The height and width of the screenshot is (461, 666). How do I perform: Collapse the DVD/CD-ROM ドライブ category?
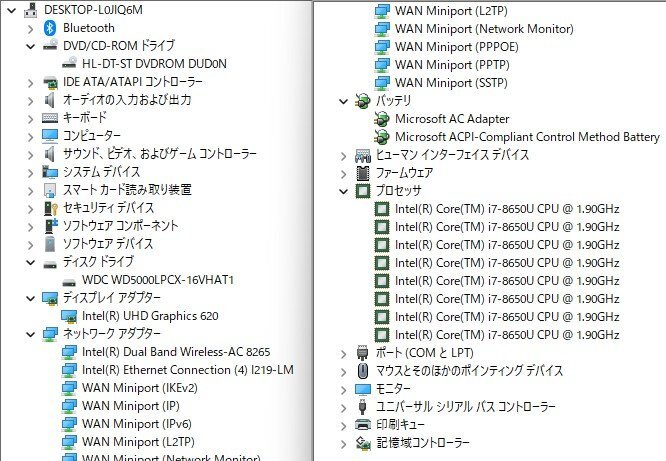(31, 46)
